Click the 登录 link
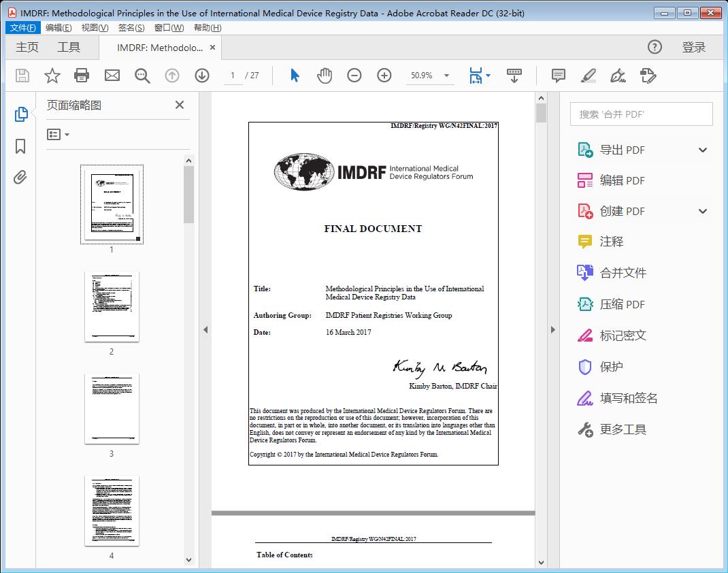 (x=694, y=47)
